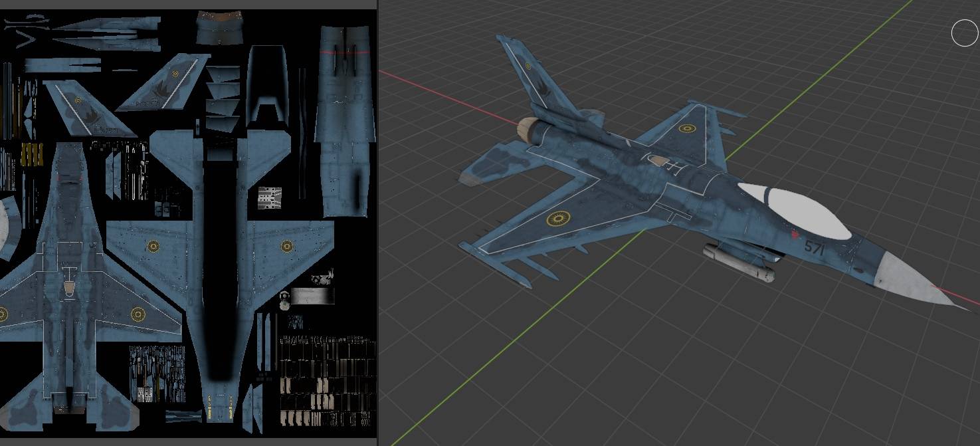Click the yellow roundel on the model's near wing
Image resolution: width=980 pixels, height=446 pixels.
tap(559, 219)
